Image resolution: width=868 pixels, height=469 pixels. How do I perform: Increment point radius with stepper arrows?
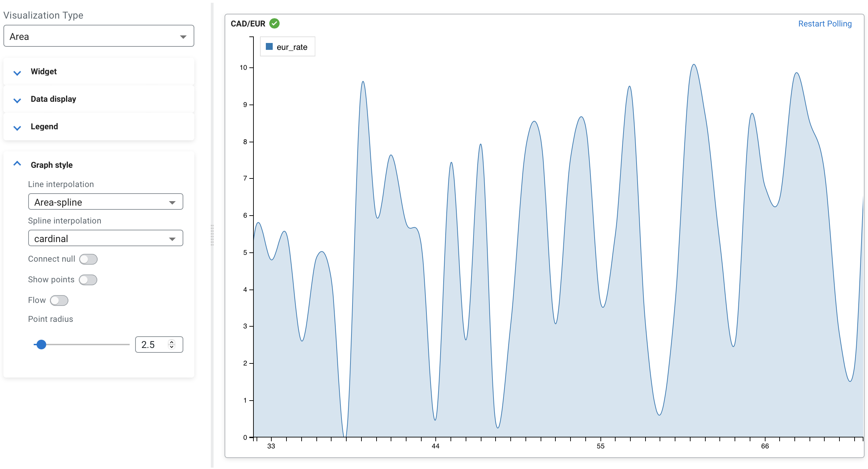[x=172, y=342]
